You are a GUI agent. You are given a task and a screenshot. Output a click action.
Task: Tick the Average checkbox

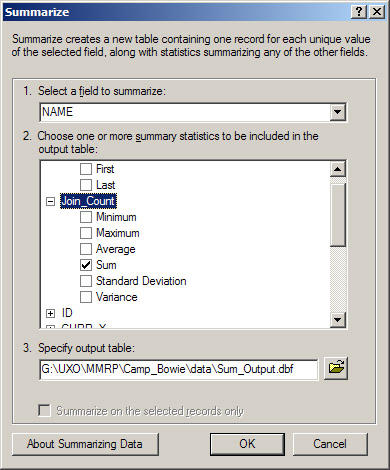(x=86, y=249)
